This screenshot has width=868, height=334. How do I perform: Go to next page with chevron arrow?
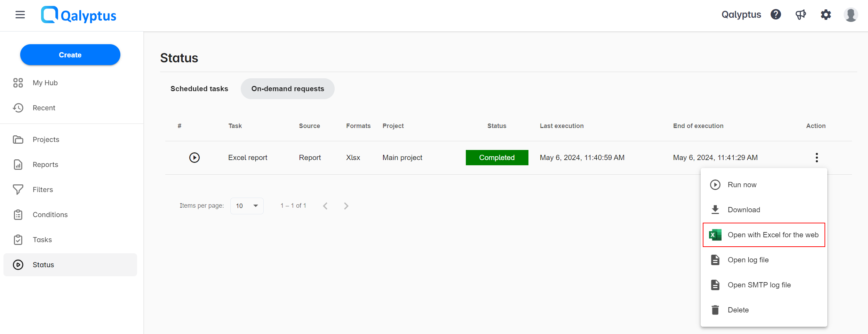pos(346,206)
